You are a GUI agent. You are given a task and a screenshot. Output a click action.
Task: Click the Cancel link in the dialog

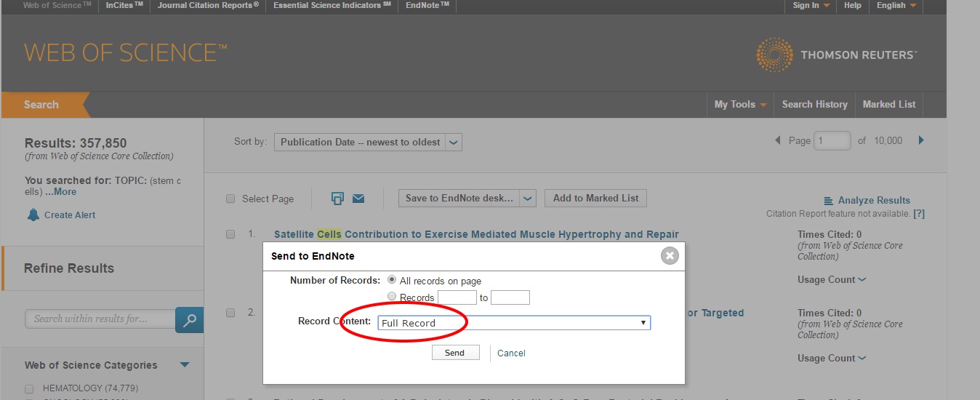tap(511, 353)
